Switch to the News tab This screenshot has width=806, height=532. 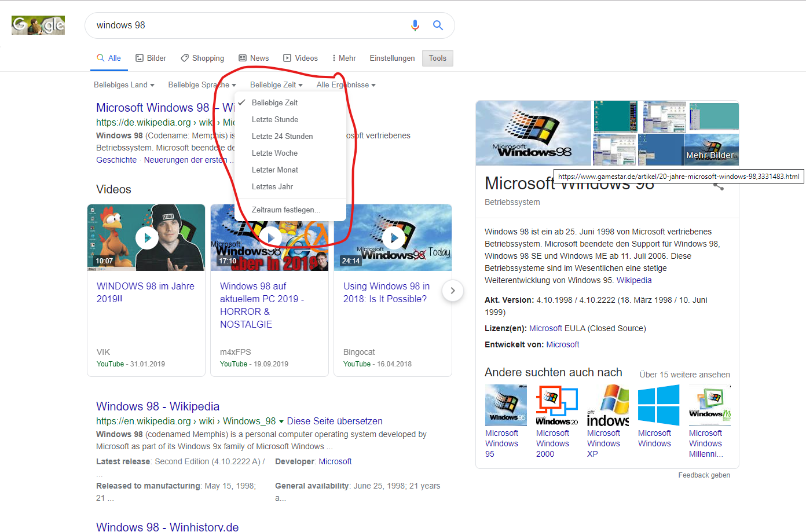tap(254, 58)
